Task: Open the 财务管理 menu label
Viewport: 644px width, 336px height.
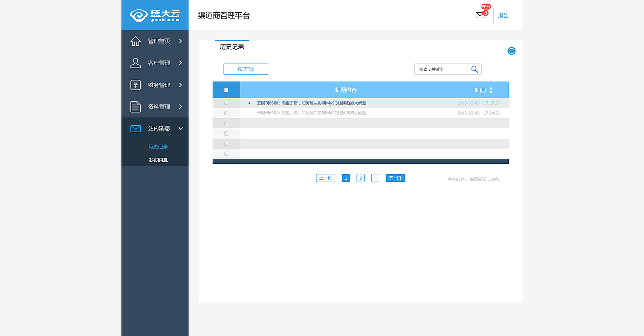Action: (x=159, y=85)
